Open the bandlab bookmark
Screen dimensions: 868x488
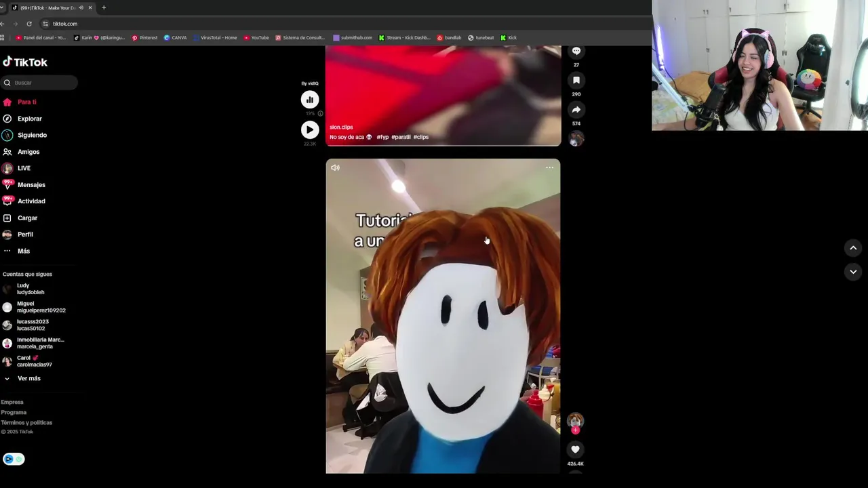tap(449, 38)
